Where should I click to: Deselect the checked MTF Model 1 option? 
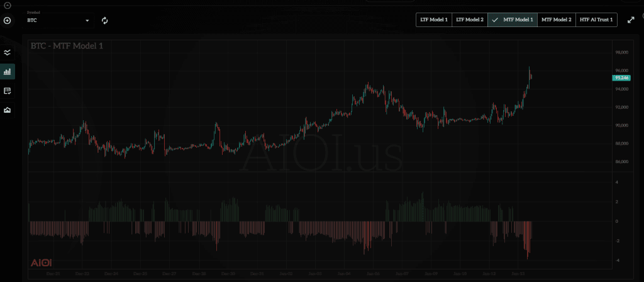tap(513, 20)
